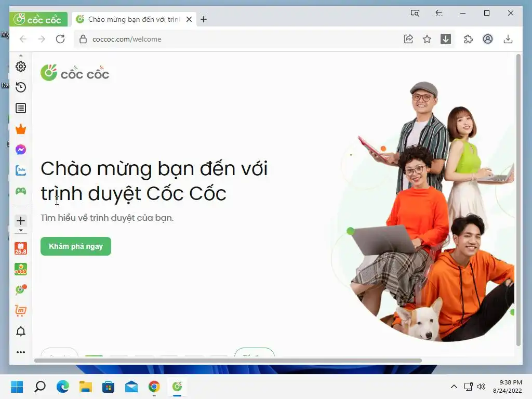This screenshot has height=399, width=532.
Task: Close the welcome tab
Action: pyautogui.click(x=189, y=19)
